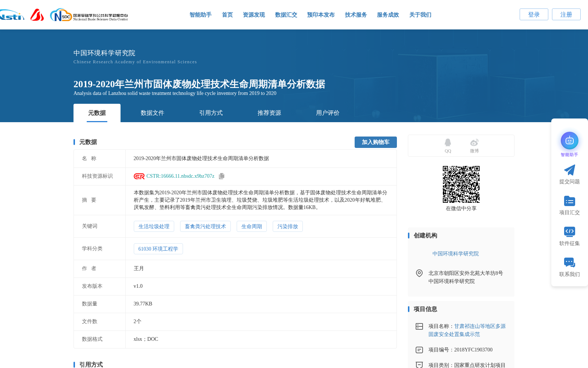The image size is (588, 368).
Task: Select data format value xlsx；DOC
Action: point(146,339)
